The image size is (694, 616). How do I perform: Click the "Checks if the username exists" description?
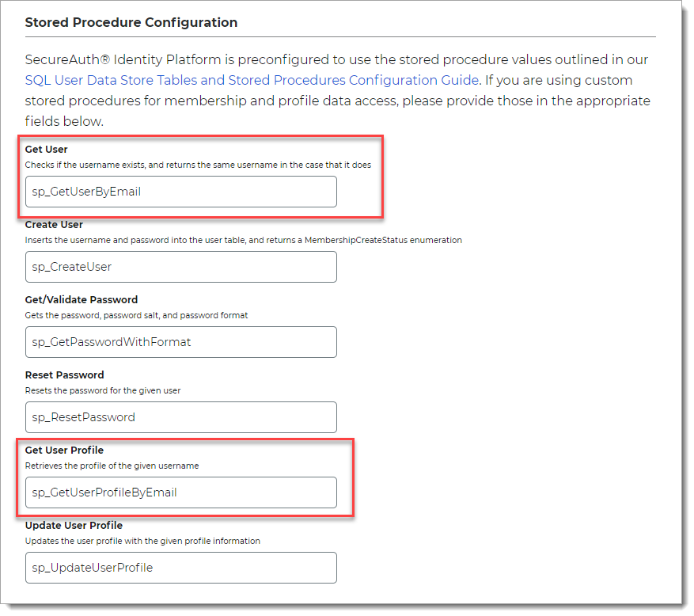point(198,165)
